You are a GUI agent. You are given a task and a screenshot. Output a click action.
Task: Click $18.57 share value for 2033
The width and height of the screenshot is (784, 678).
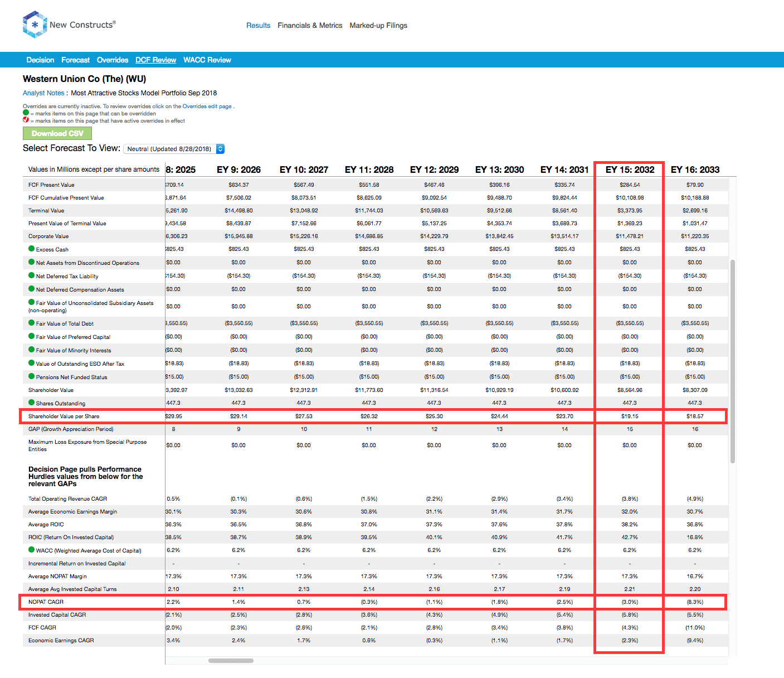(695, 416)
